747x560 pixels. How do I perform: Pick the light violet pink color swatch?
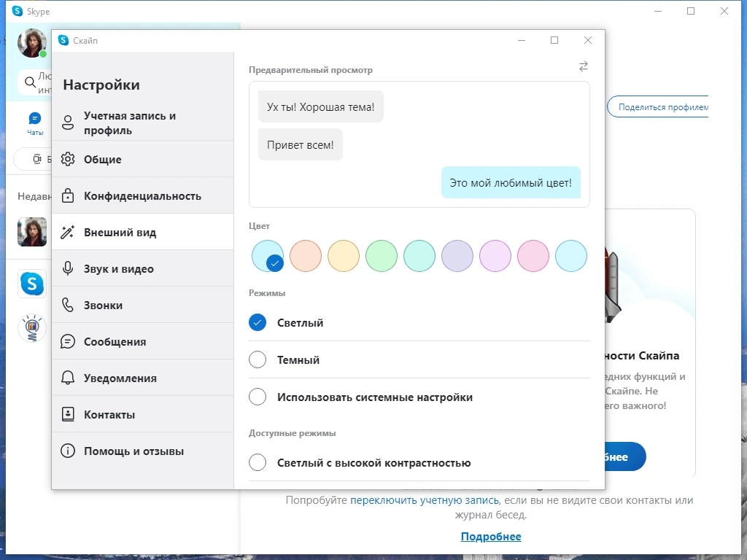click(495, 256)
